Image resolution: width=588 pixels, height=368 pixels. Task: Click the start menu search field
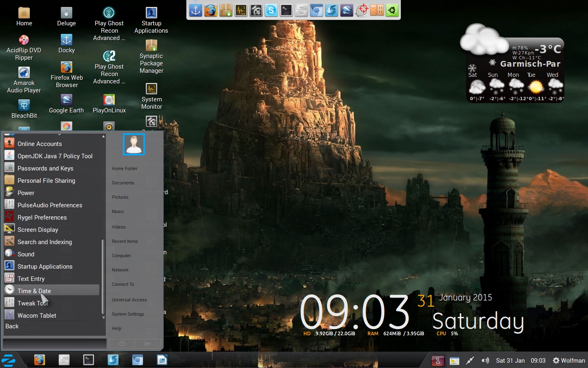[x=54, y=343]
